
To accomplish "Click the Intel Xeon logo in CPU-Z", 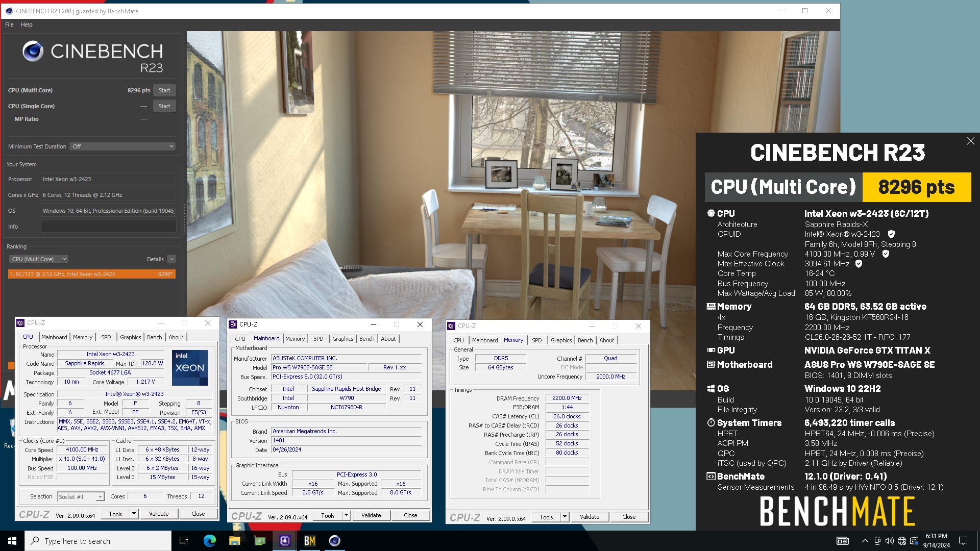I will tap(190, 367).
